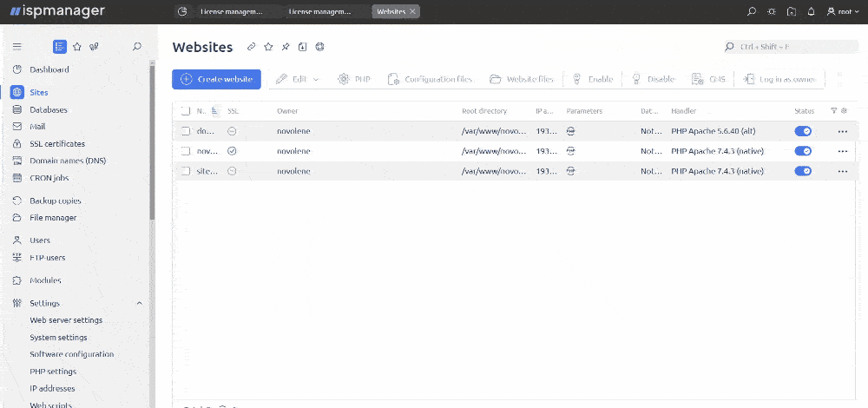Open the root user menu dropdown
Viewport: 868px width, 408px height.
(x=843, y=11)
